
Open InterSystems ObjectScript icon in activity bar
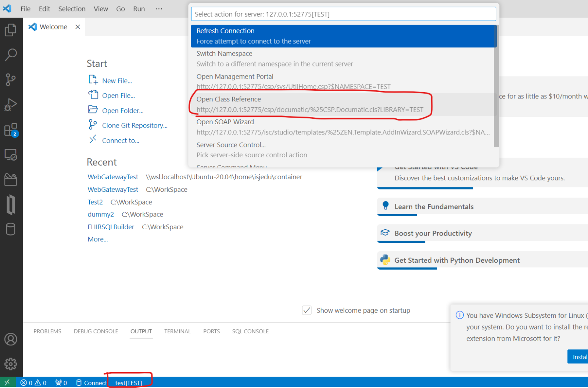point(11,205)
